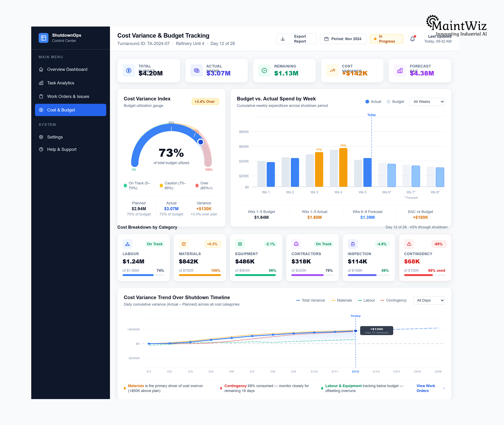This screenshot has width=504, height=425.
Task: Open View Work Orders link
Action: tap(426, 388)
